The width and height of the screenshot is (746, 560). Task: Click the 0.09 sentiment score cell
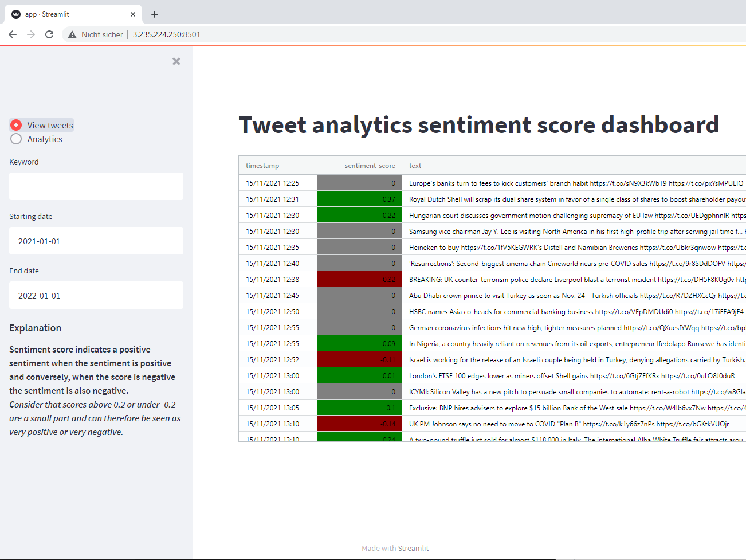point(360,343)
